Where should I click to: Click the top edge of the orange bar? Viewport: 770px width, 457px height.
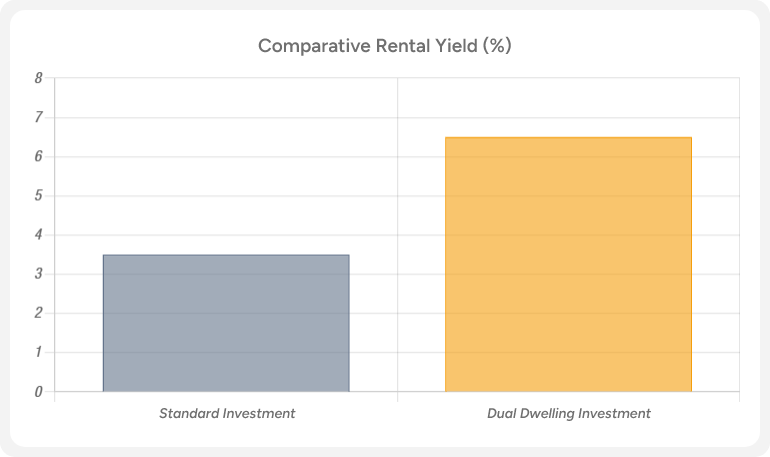click(x=568, y=137)
